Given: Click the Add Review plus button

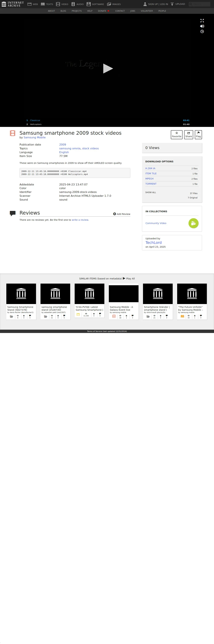Looking at the screenshot, I should 121,214.
